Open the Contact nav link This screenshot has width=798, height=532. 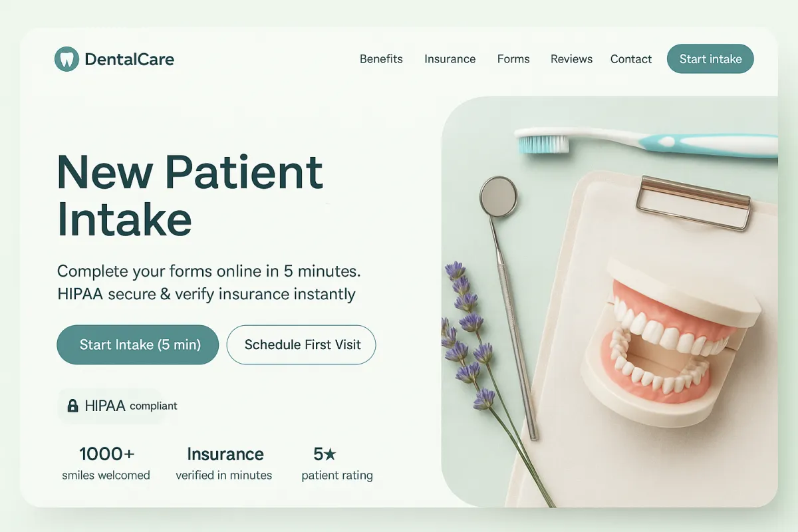click(631, 59)
